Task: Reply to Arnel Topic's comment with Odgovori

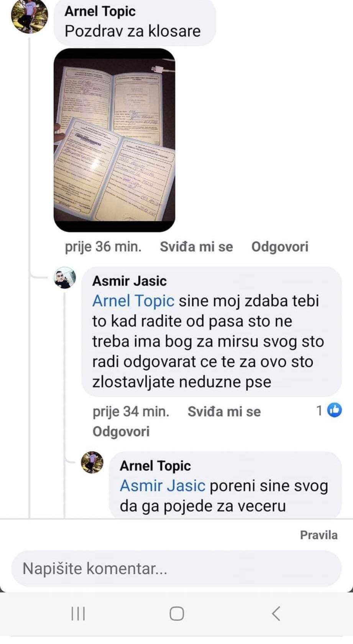Action: point(280,247)
